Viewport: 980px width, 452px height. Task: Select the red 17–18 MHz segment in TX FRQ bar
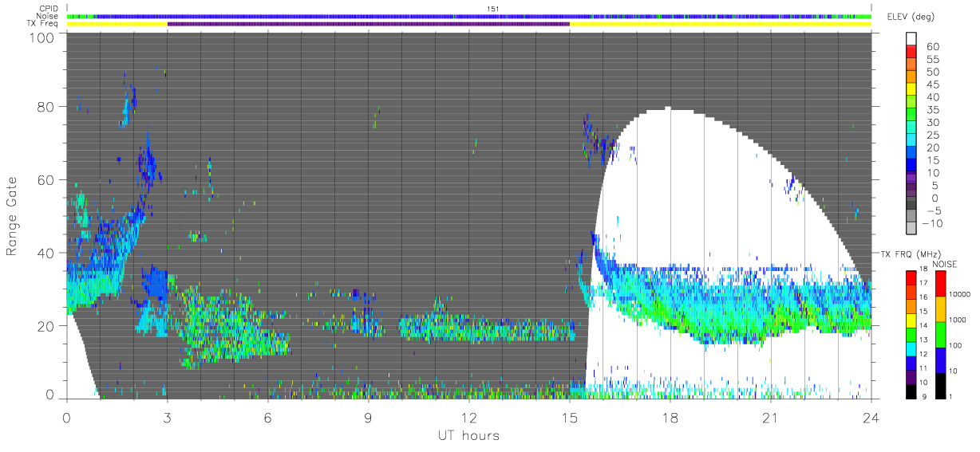point(911,278)
